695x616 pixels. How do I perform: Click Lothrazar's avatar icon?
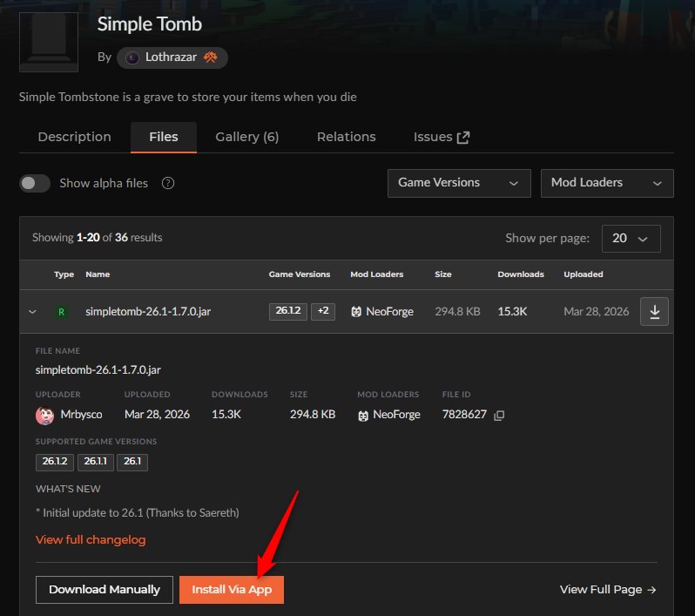(x=132, y=58)
